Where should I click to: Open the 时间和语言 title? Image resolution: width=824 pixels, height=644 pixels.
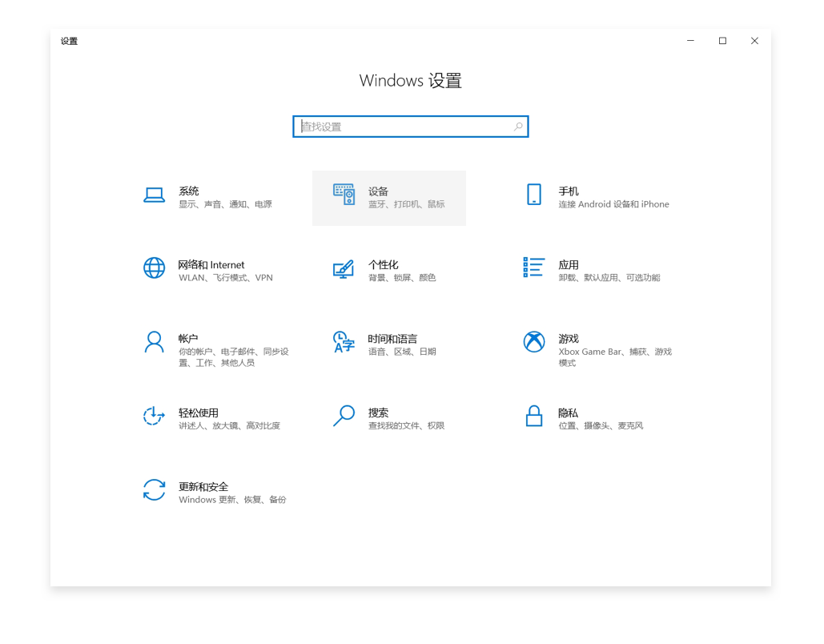coord(392,339)
